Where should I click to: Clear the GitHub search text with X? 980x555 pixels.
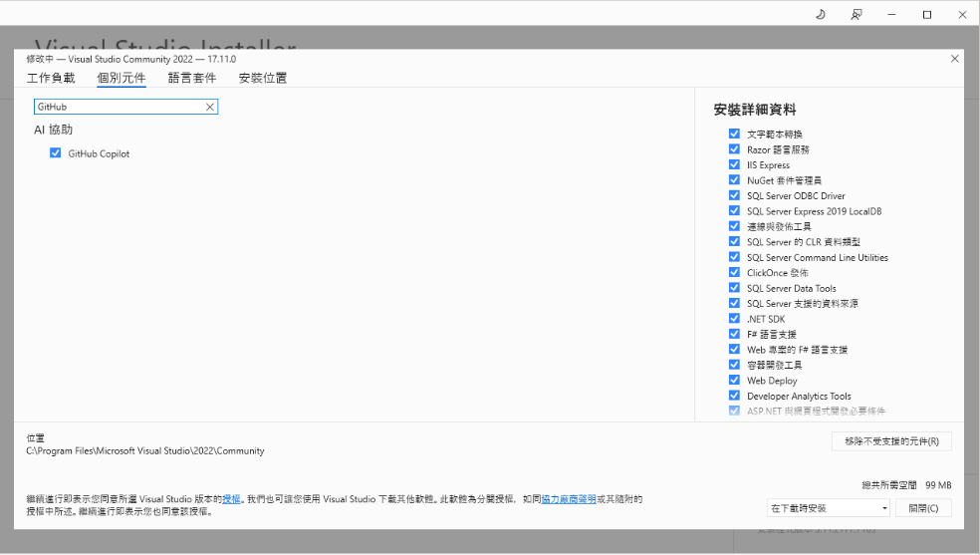point(210,107)
